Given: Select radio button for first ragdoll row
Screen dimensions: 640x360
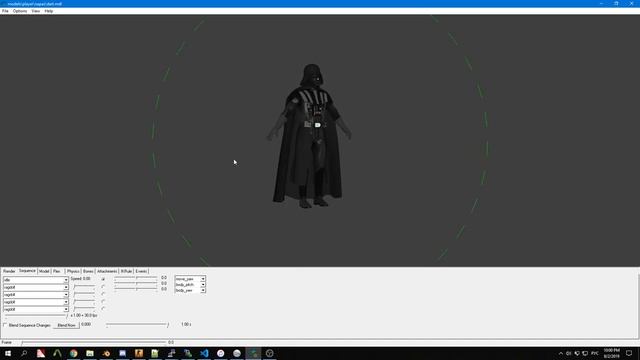Looking at the screenshot, I should (x=103, y=287).
